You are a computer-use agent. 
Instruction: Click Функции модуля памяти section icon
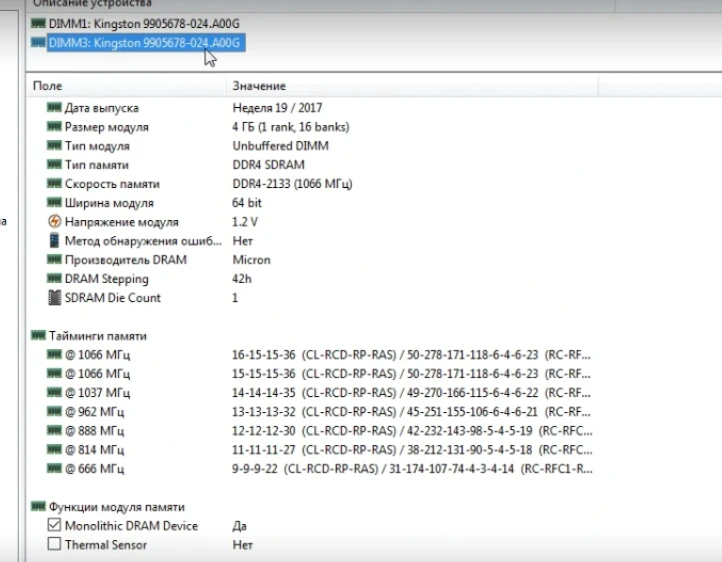pos(38,506)
